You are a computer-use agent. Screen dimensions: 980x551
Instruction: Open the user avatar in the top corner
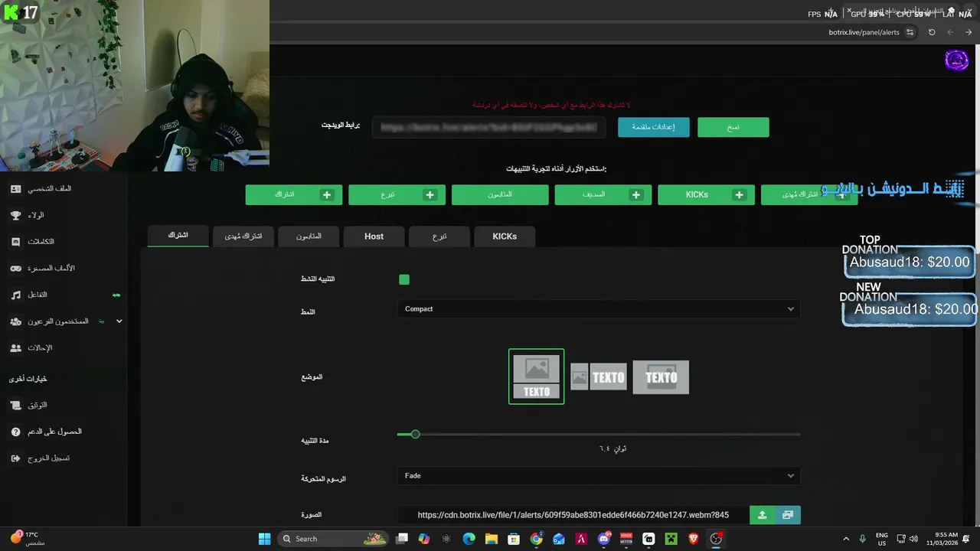click(x=956, y=60)
